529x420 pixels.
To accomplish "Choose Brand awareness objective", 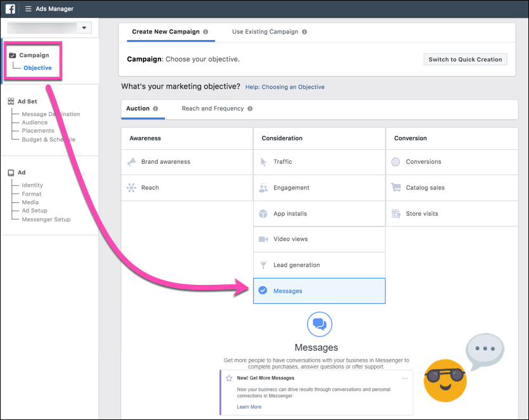I will click(x=187, y=162).
